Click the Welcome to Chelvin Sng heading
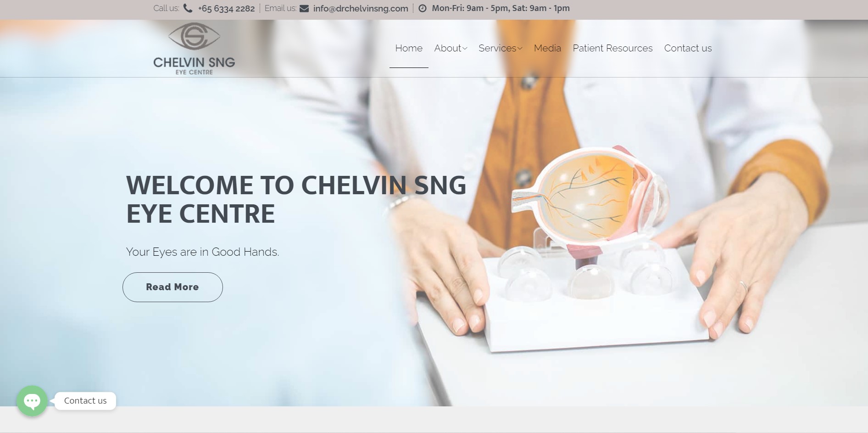The width and height of the screenshot is (868, 433). (x=296, y=199)
